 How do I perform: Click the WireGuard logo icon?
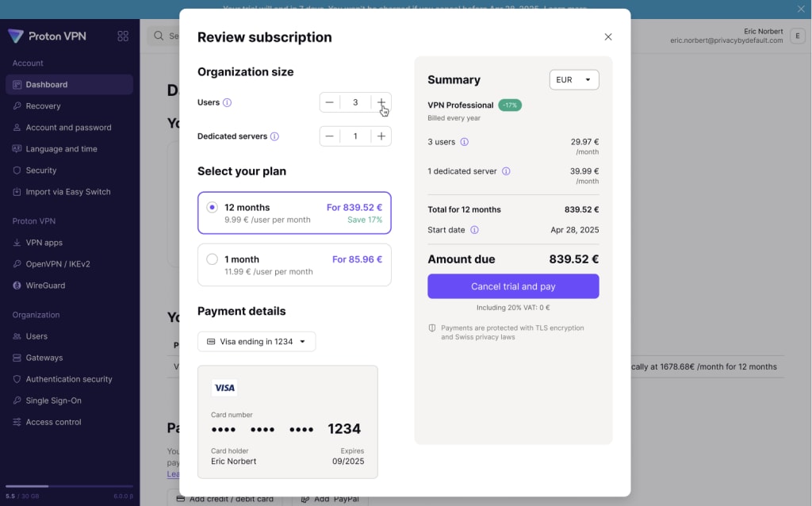pyautogui.click(x=17, y=286)
